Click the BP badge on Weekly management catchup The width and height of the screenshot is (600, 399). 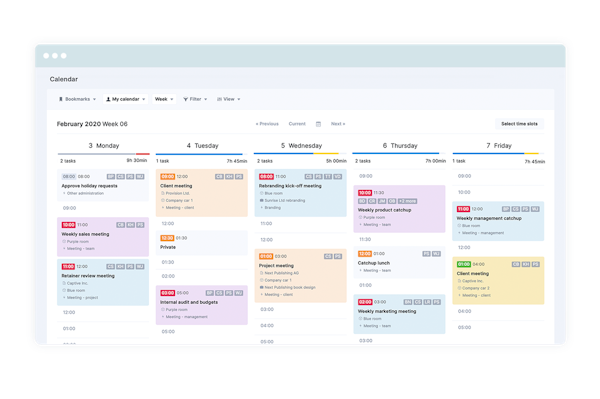click(506, 209)
